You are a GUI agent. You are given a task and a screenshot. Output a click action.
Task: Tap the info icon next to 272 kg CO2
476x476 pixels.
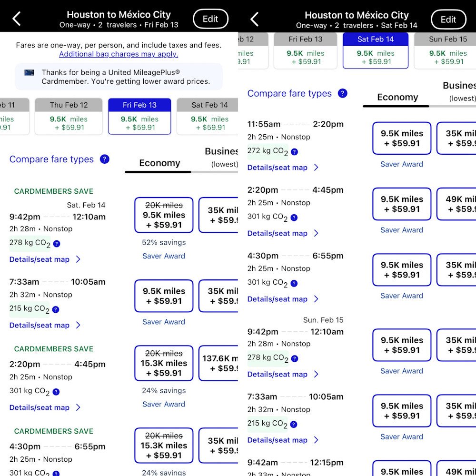click(294, 152)
